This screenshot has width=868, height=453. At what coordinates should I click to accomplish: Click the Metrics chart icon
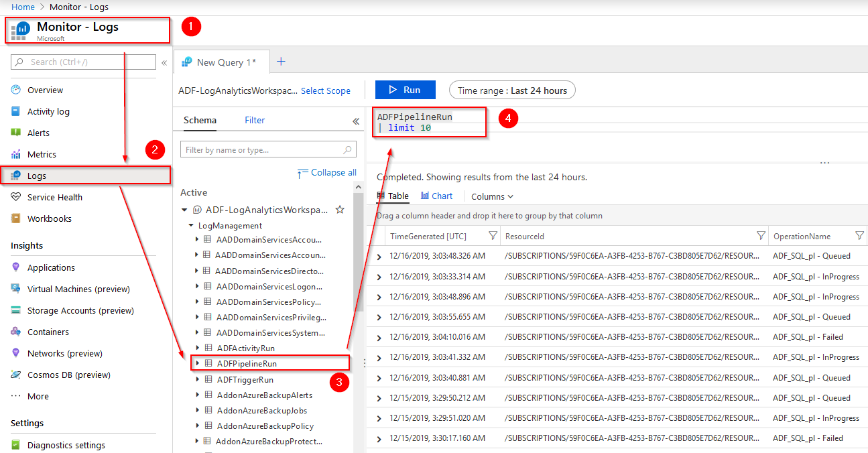tap(16, 154)
